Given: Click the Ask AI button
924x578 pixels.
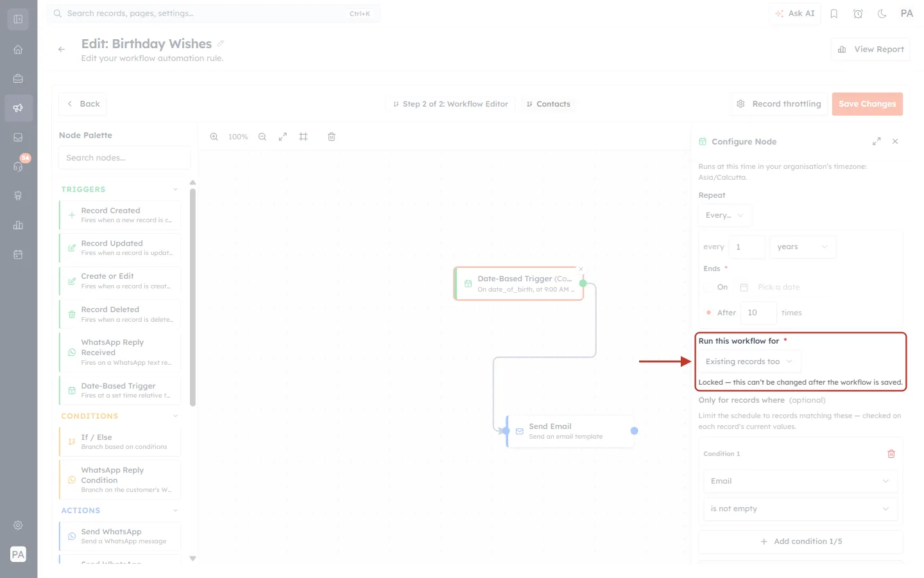Looking at the screenshot, I should (794, 13).
